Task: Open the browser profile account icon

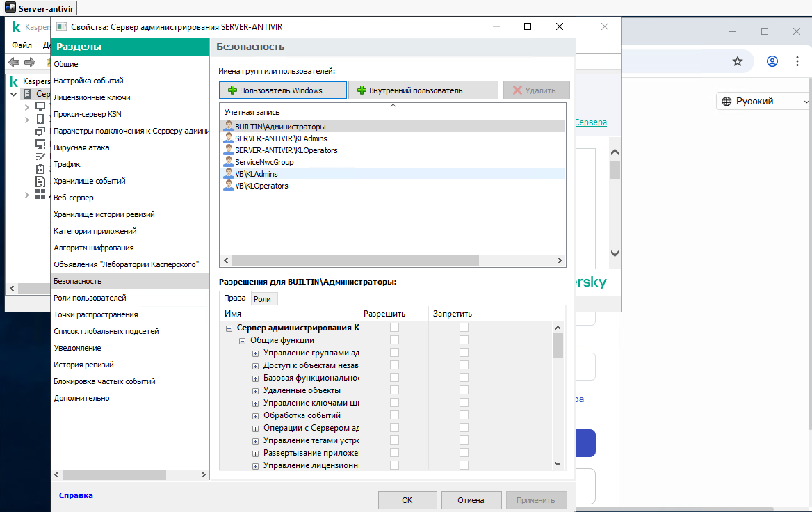Action: (772, 61)
